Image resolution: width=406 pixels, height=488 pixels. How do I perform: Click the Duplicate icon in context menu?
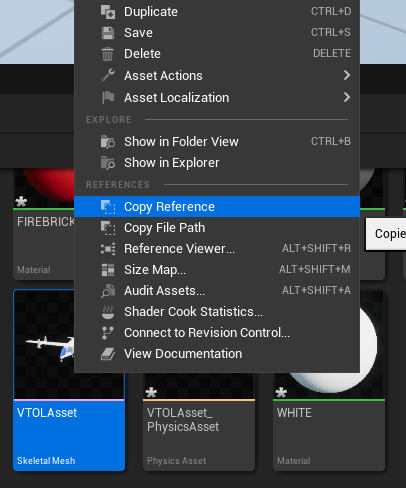tap(108, 12)
